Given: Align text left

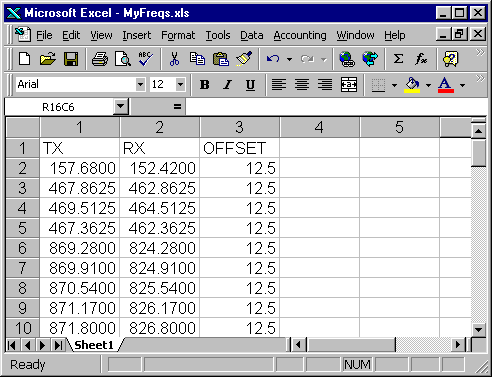Looking at the screenshot, I should [279, 85].
